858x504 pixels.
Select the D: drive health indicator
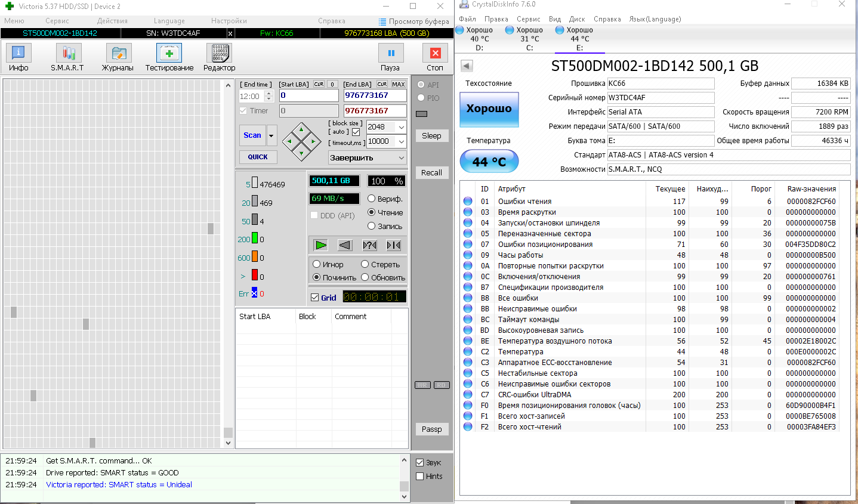click(x=459, y=30)
